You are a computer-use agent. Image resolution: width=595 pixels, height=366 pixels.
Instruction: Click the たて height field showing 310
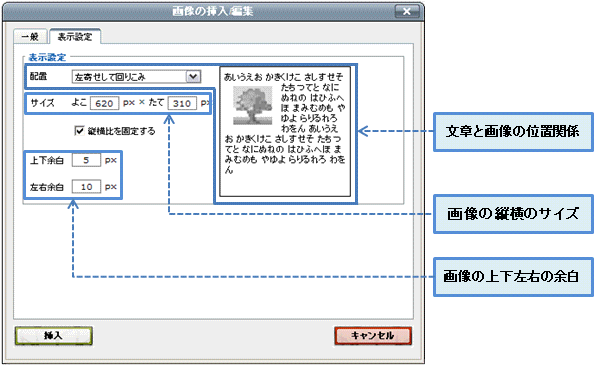click(x=182, y=103)
